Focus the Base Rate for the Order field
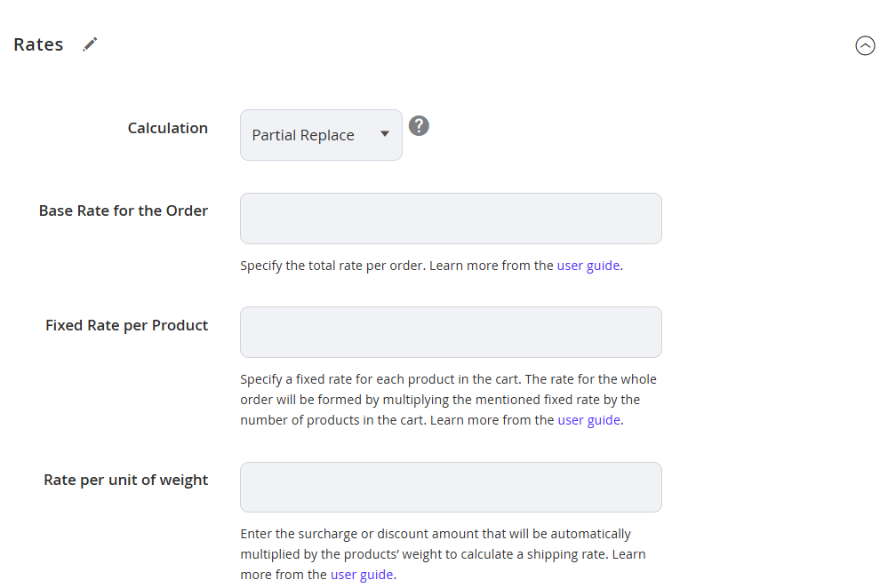The image size is (888, 588). click(x=451, y=219)
